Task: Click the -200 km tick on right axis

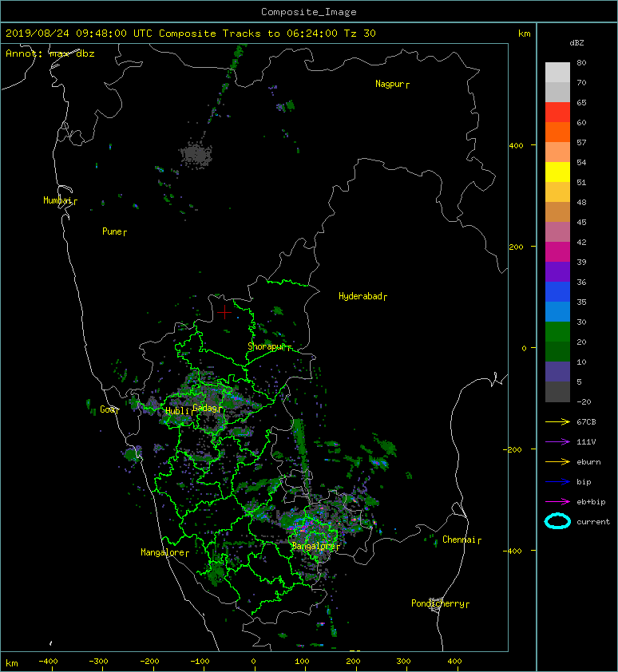Action: tap(513, 449)
